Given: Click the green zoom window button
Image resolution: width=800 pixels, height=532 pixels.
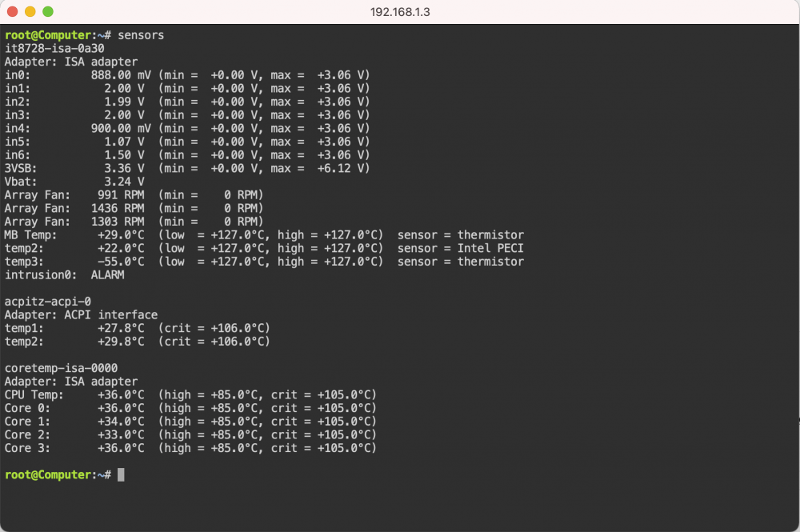Looking at the screenshot, I should click(x=48, y=12).
